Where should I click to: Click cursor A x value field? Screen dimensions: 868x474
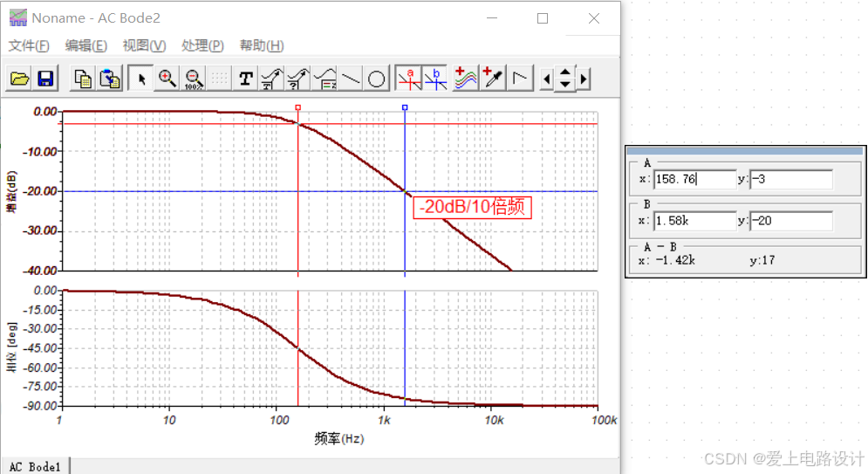pyautogui.click(x=694, y=179)
